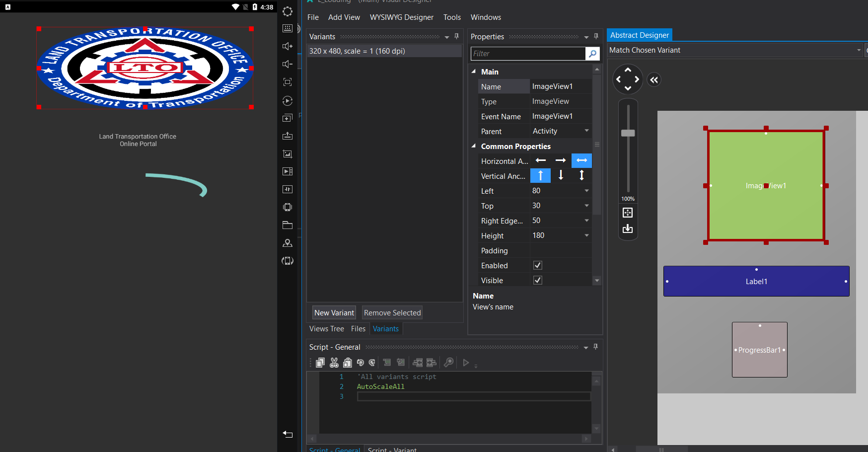868x452 pixels.
Task: Click the New Variant button
Action: click(334, 313)
